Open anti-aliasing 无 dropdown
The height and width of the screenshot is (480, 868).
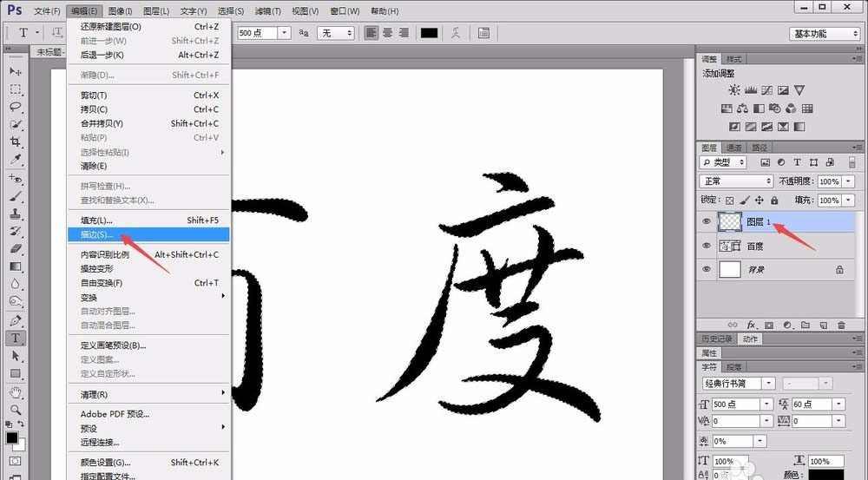coord(335,33)
